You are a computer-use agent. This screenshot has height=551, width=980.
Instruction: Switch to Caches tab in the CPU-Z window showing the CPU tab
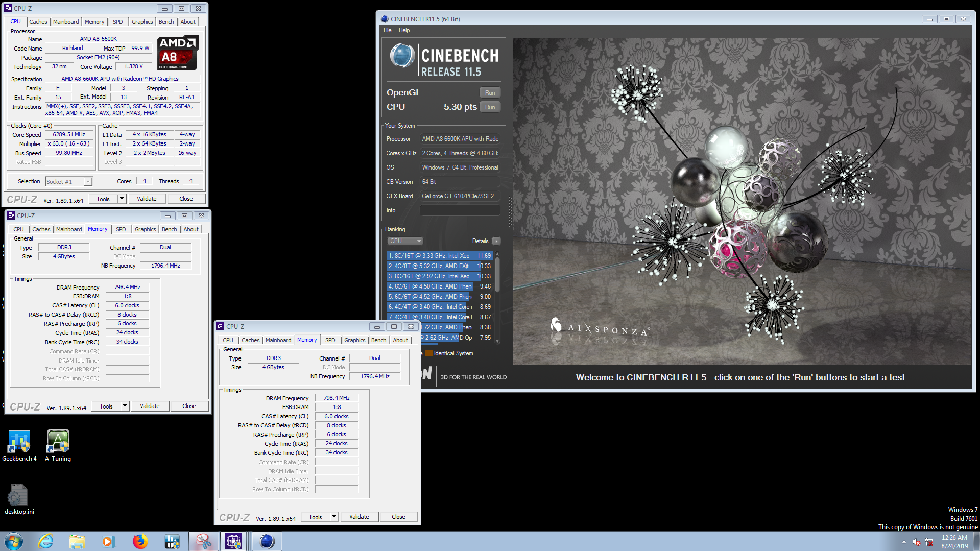(38, 22)
